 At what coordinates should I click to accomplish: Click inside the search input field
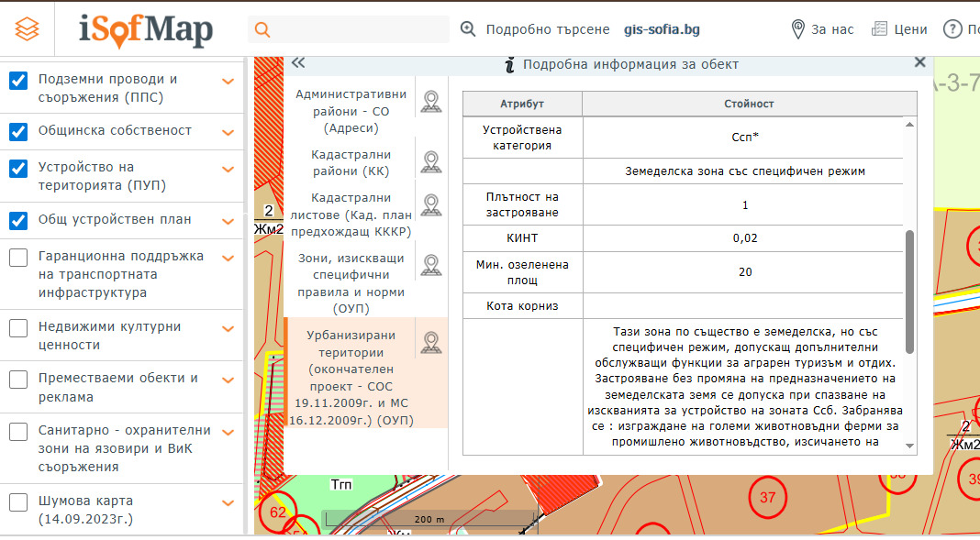point(358,29)
